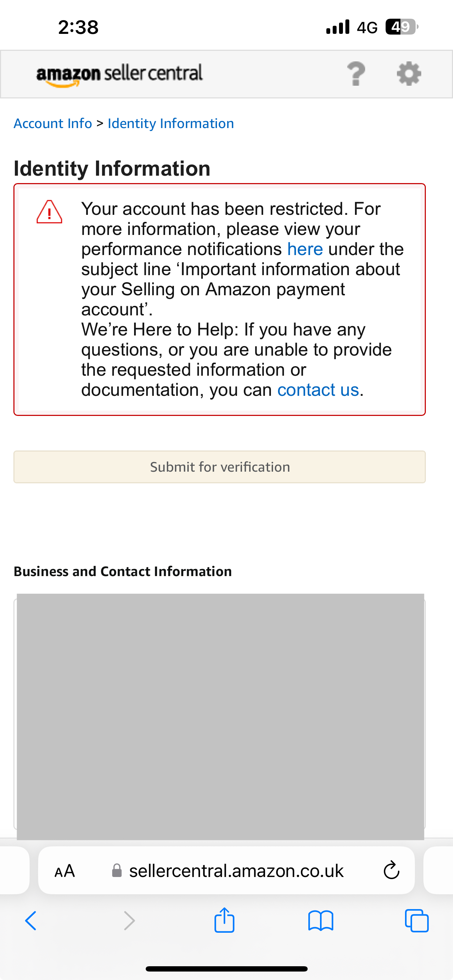Open the settings gear icon
453x980 pixels.
click(409, 74)
